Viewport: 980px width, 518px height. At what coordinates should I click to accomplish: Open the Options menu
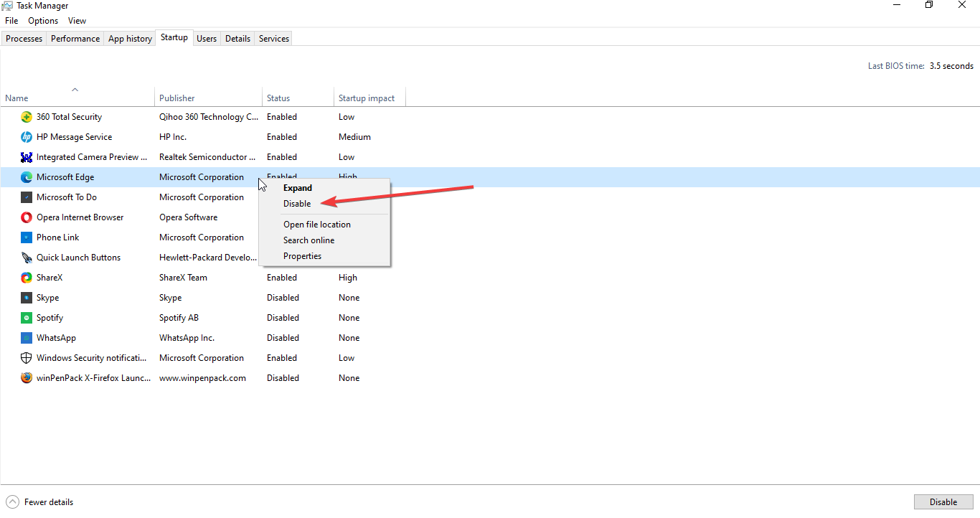[x=42, y=20]
